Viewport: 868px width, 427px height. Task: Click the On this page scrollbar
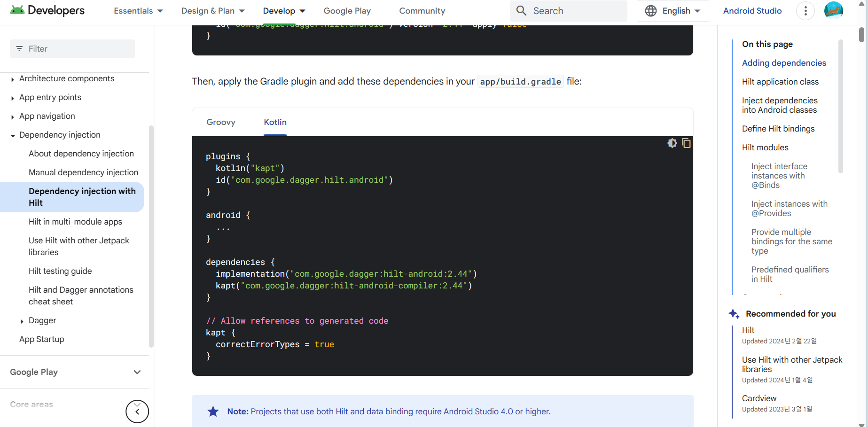(x=841, y=107)
